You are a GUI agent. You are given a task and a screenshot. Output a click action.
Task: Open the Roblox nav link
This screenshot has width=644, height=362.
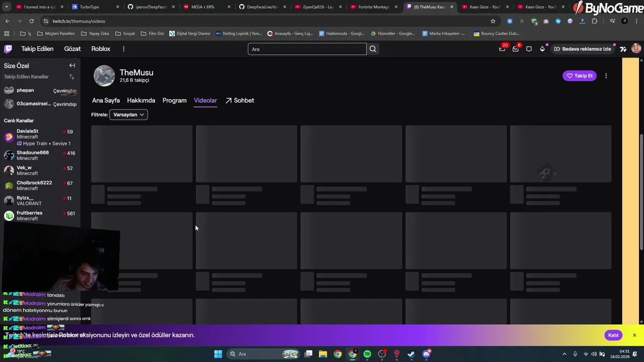pyautogui.click(x=101, y=49)
